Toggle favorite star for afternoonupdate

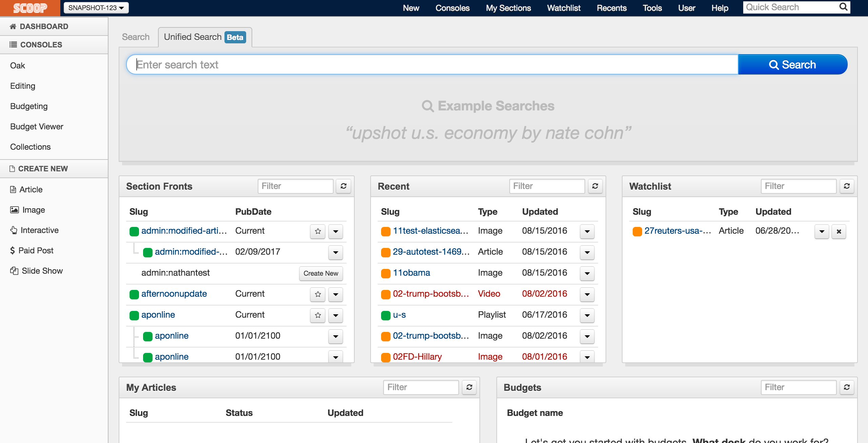(318, 294)
